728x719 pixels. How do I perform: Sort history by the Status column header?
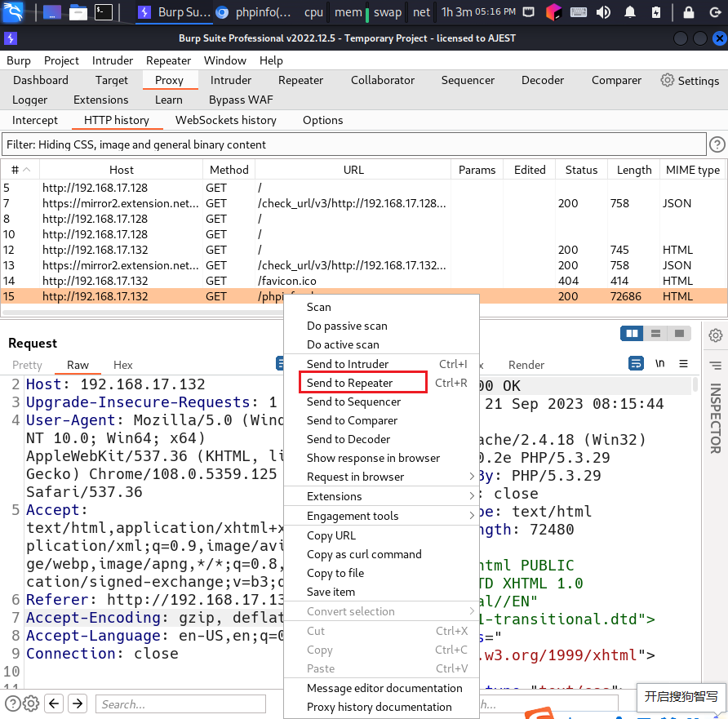point(581,170)
